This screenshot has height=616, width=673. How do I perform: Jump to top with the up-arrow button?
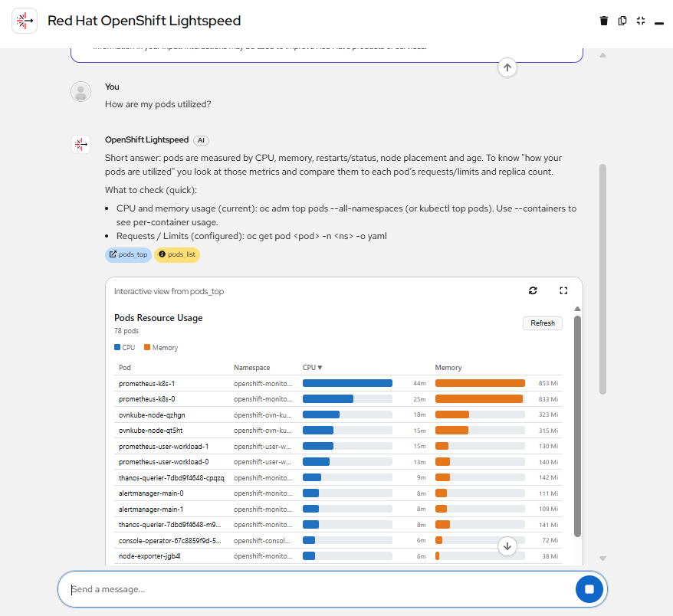tap(507, 67)
